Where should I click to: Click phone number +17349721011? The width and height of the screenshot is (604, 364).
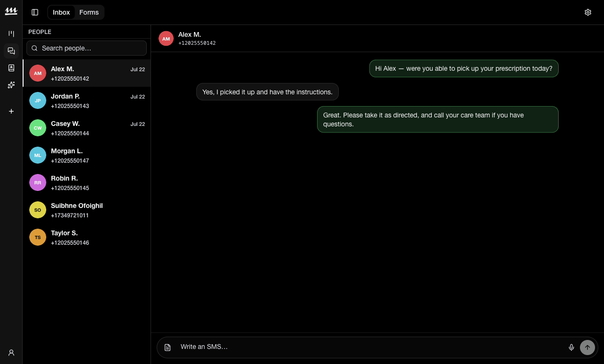point(70,215)
